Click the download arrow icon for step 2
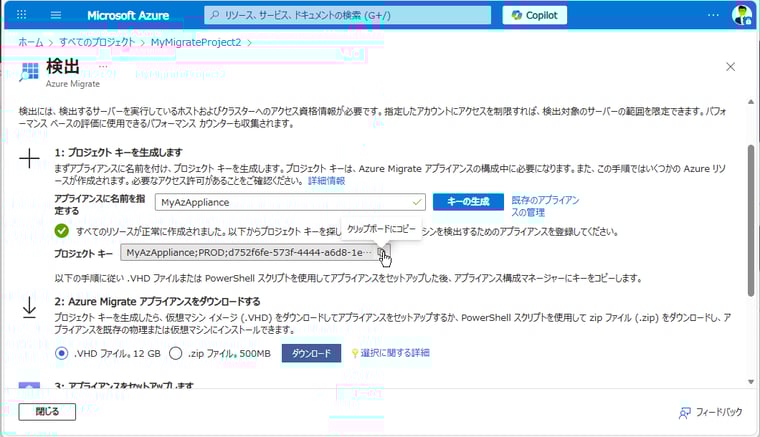This screenshot has width=760, height=437. click(x=30, y=308)
